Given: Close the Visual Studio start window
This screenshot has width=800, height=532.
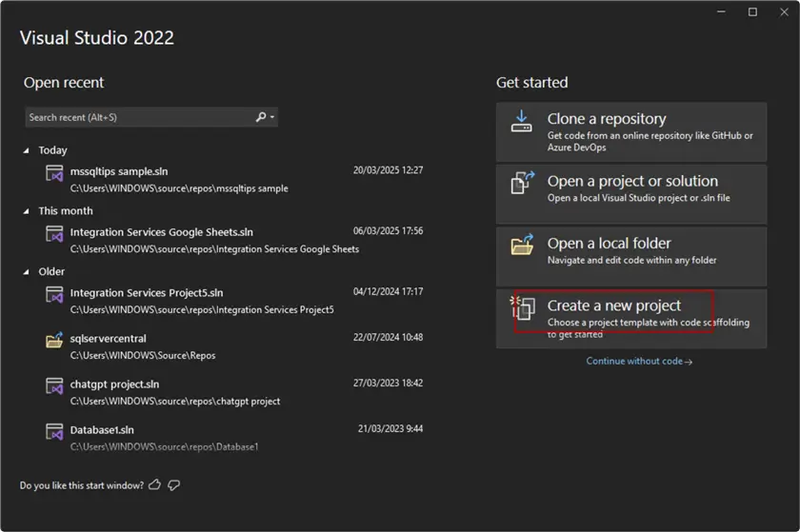Looking at the screenshot, I should click(784, 11).
